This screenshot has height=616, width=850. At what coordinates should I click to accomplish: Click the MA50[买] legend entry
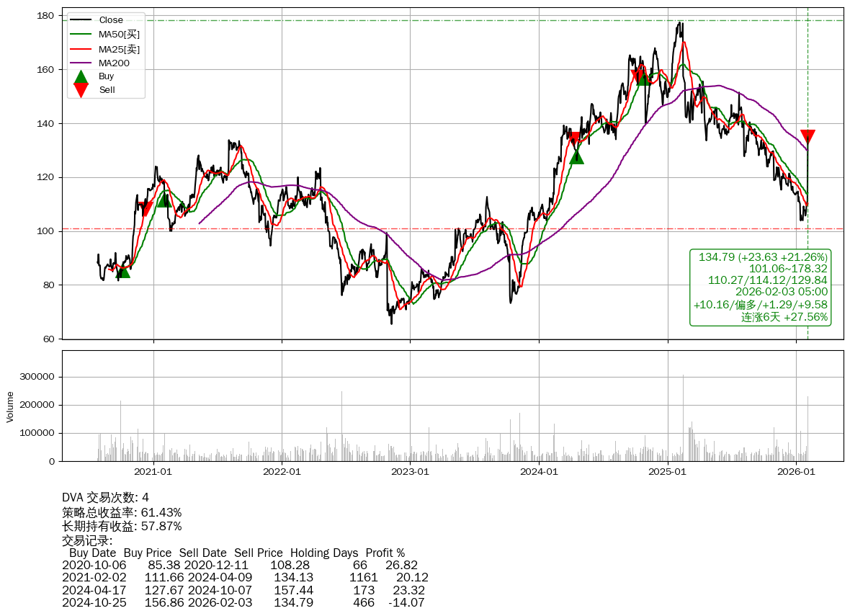(119, 34)
